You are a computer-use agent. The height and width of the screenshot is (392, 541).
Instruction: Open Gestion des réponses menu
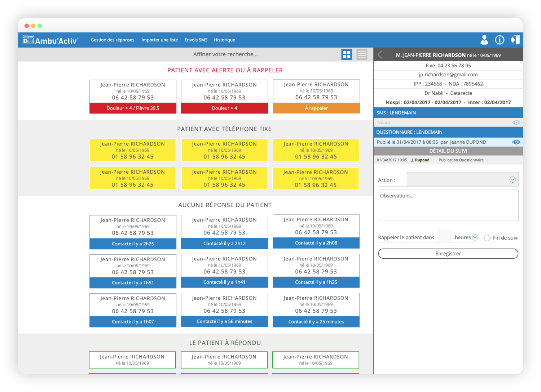(x=113, y=40)
